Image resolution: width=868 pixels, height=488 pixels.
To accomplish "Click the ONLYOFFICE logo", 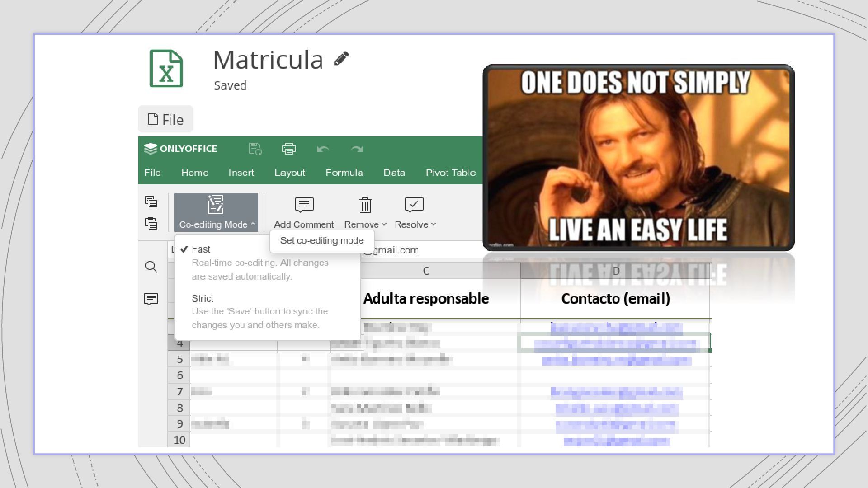I will pyautogui.click(x=180, y=149).
